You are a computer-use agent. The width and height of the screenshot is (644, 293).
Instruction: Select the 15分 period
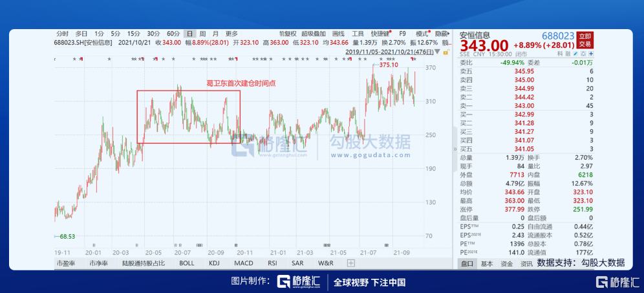click(133, 34)
